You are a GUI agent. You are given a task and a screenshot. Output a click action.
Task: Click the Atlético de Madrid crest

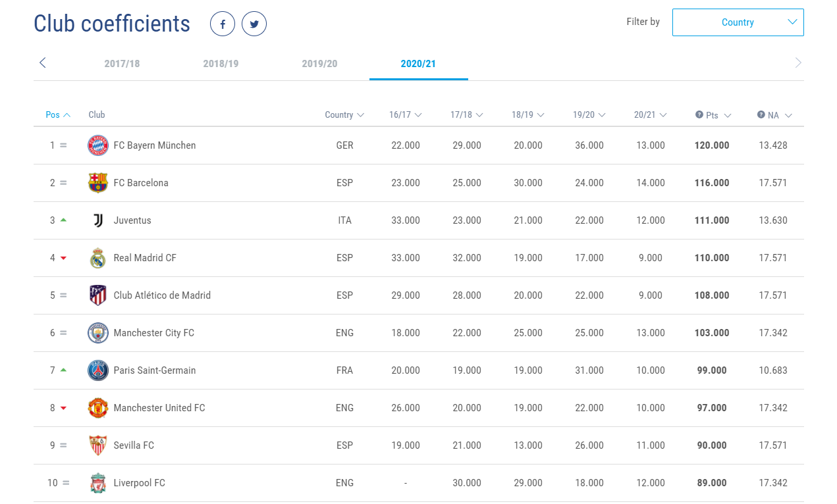[98, 295]
